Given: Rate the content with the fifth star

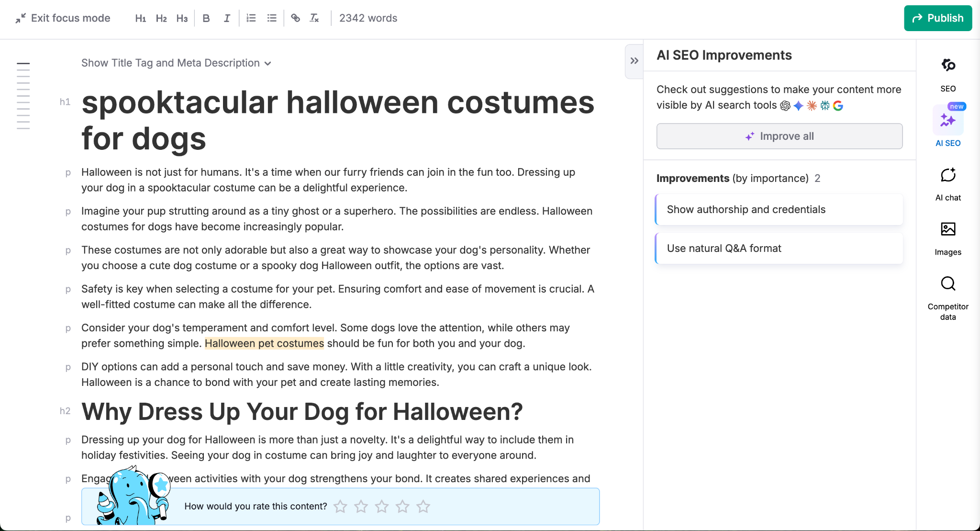Looking at the screenshot, I should coord(423,506).
